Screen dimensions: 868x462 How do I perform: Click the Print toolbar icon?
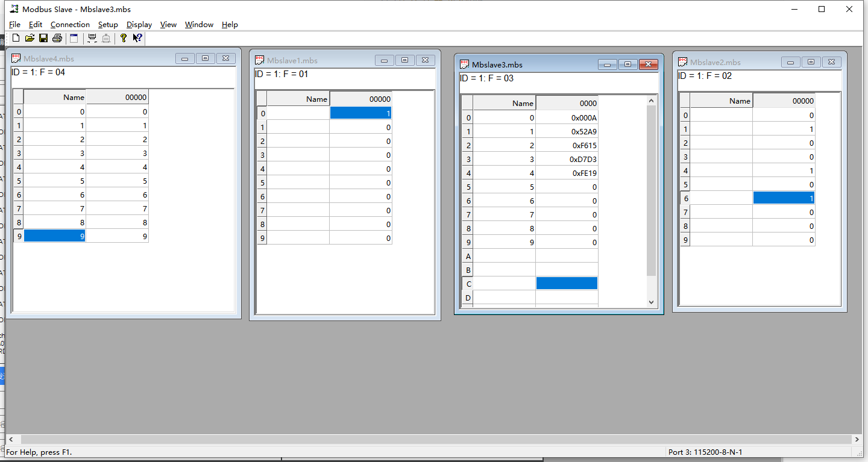(57, 38)
